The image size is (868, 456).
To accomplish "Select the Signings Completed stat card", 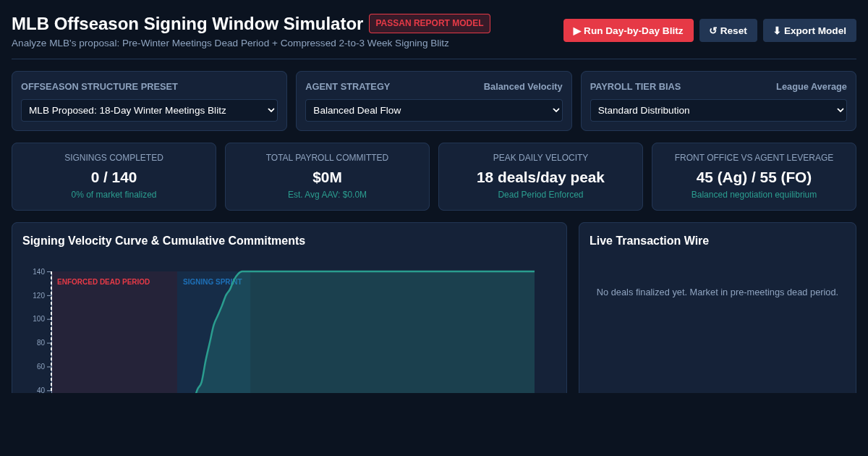I will [114, 177].
